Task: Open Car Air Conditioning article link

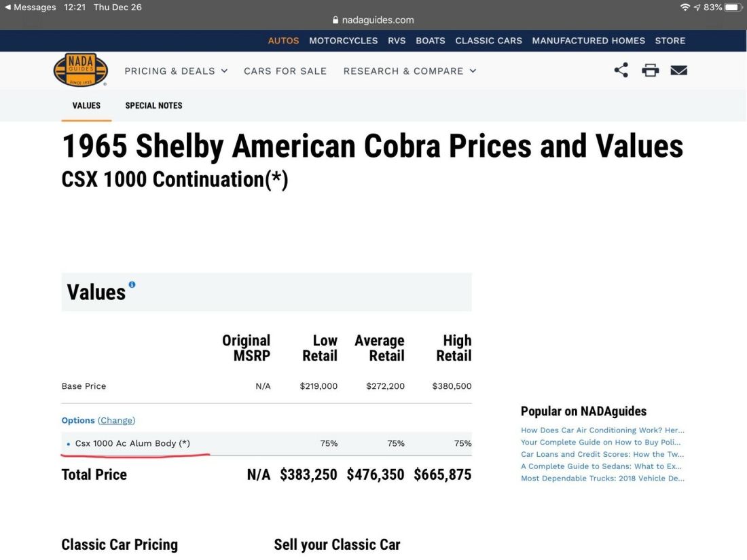Action: [602, 430]
